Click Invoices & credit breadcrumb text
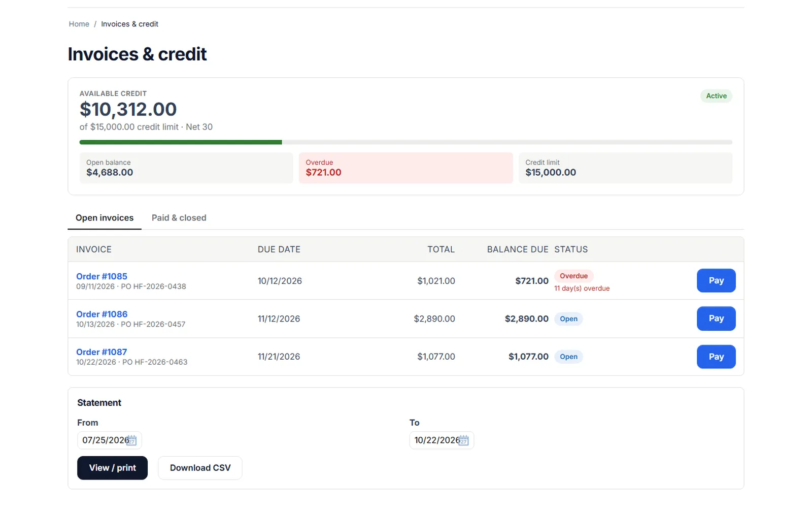This screenshot has width=812, height=508. point(129,24)
